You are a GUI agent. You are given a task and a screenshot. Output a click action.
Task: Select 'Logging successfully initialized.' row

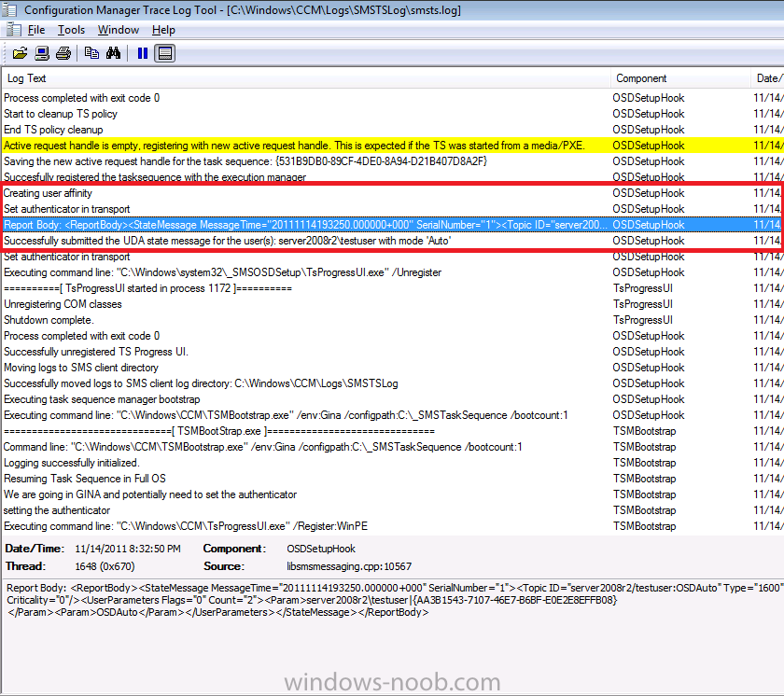[392, 463]
